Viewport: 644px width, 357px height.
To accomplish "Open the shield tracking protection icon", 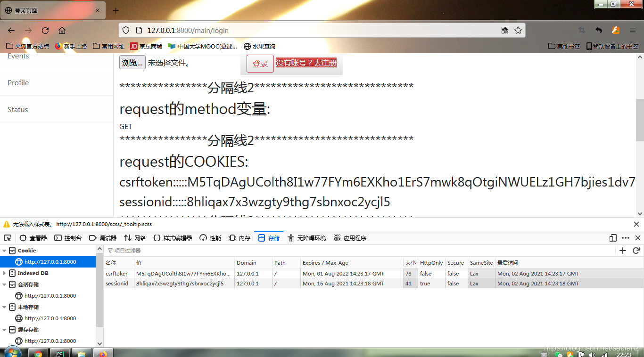I will click(126, 30).
